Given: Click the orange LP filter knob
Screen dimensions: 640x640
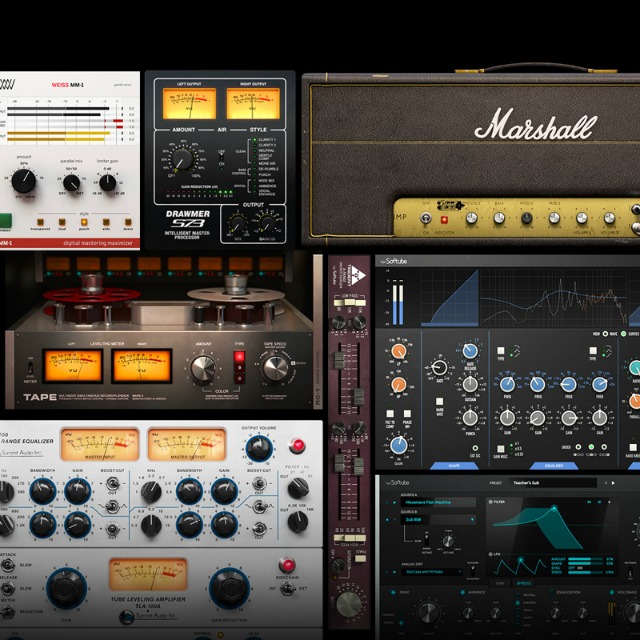Looking at the screenshot, I should pyautogui.click(x=398, y=351).
